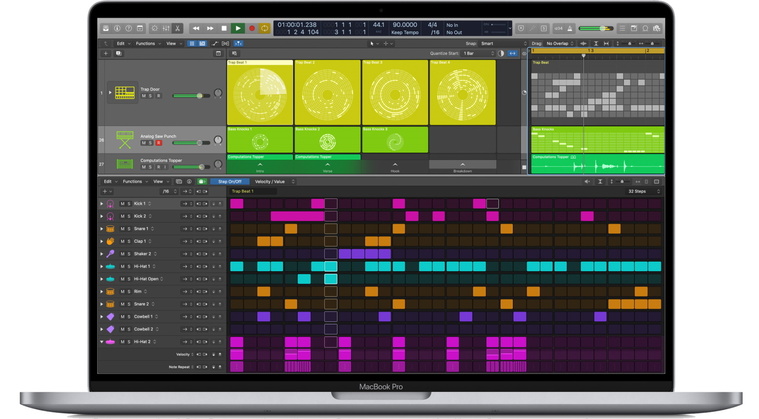Mute the Trap Door track
Viewport: 759px width, 419px height.
(x=144, y=96)
